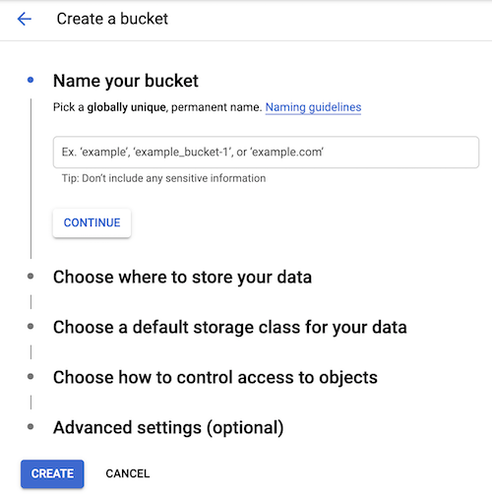The height and width of the screenshot is (500, 492).
Task: Expand Choose where to store your data step
Action: click(182, 277)
